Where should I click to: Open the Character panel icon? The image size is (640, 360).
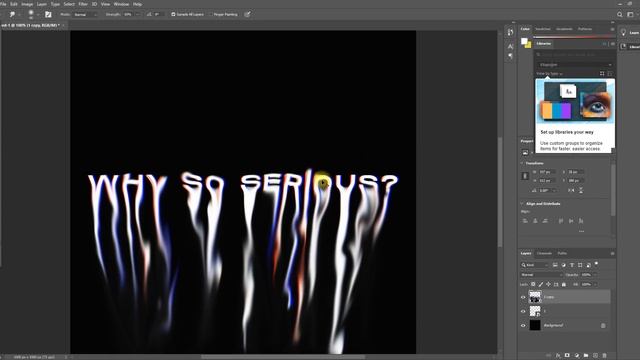click(x=510, y=47)
